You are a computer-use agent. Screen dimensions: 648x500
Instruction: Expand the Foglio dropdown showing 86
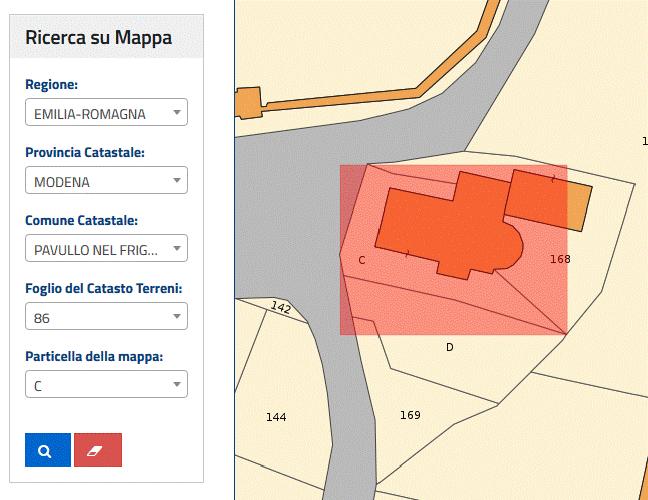[x=106, y=317]
